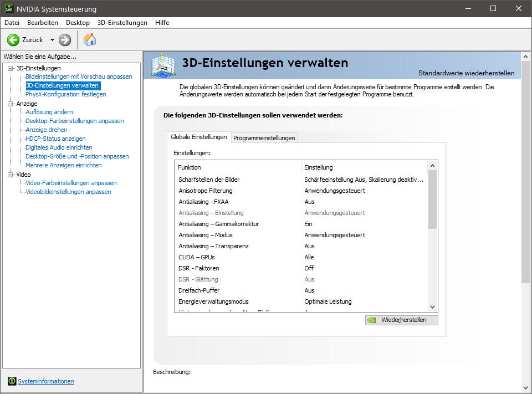Click the Optimale Leistung setting value
Image resolution: width=532 pixels, height=394 pixels.
328,301
